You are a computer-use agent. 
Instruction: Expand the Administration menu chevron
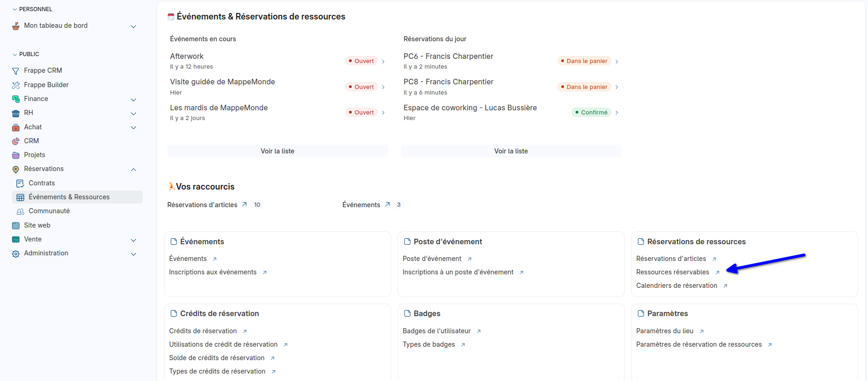[133, 254]
